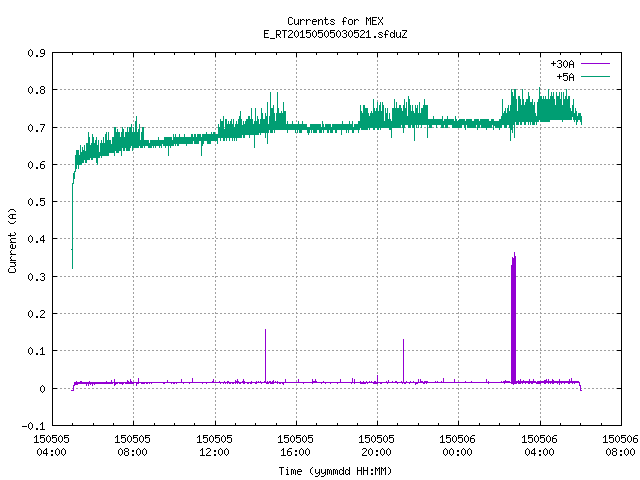Click the 'Time (yymmdd HH:MM)' x-axis label
Viewport: 640px width, 480px height.
[x=335, y=471]
